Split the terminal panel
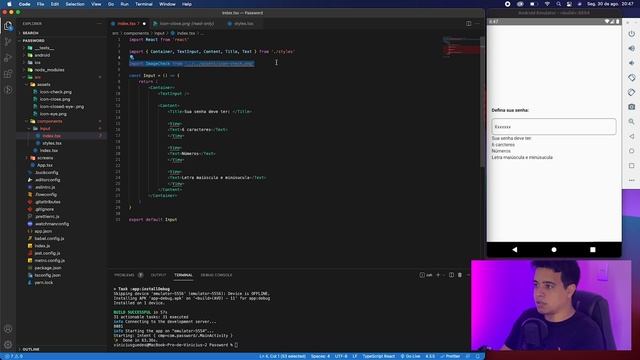Image resolution: width=640 pixels, height=360 pixels. coord(451,275)
